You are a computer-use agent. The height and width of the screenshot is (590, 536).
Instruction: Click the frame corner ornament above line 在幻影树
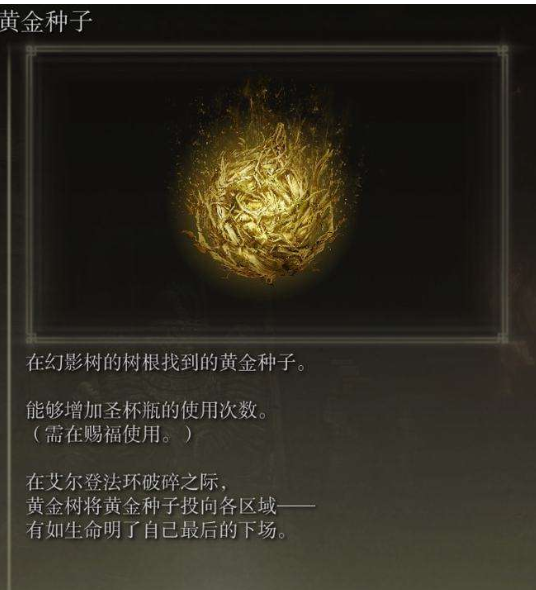click(32, 337)
